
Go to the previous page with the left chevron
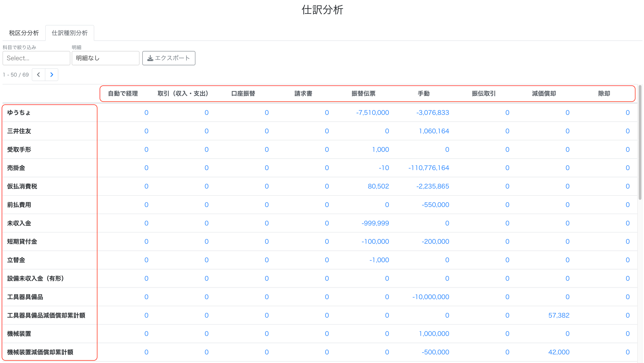pyautogui.click(x=38, y=75)
